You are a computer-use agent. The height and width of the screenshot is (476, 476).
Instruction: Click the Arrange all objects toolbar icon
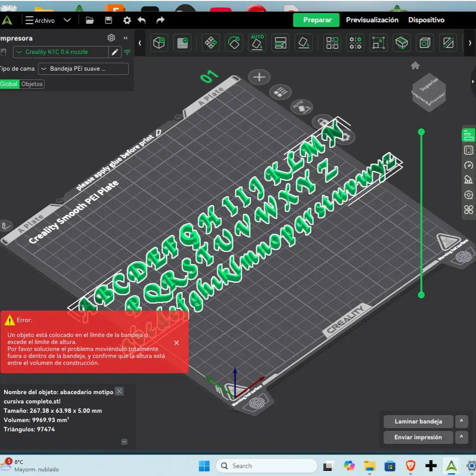[x=280, y=43]
